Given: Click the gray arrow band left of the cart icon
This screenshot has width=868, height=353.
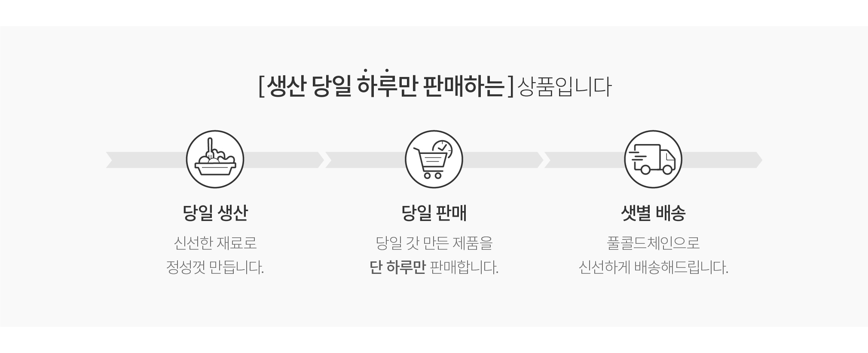Looking at the screenshot, I should click(x=365, y=160).
